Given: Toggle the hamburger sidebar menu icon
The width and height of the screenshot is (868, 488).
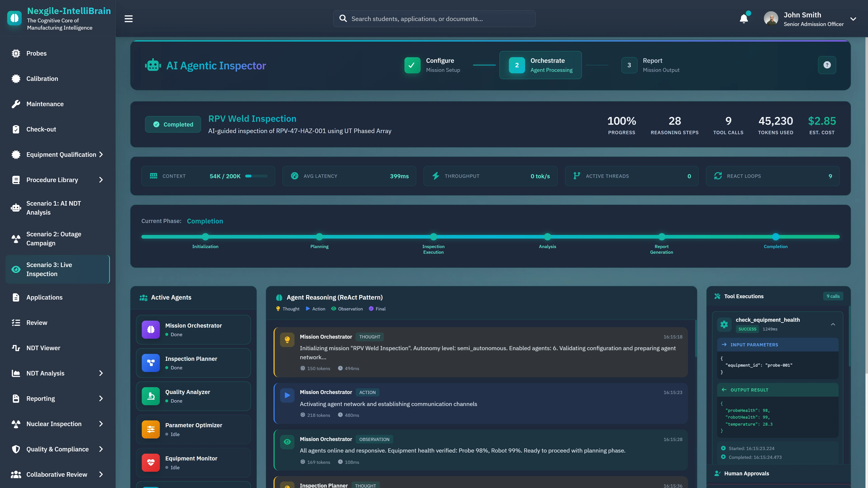Looking at the screenshot, I should pos(128,19).
